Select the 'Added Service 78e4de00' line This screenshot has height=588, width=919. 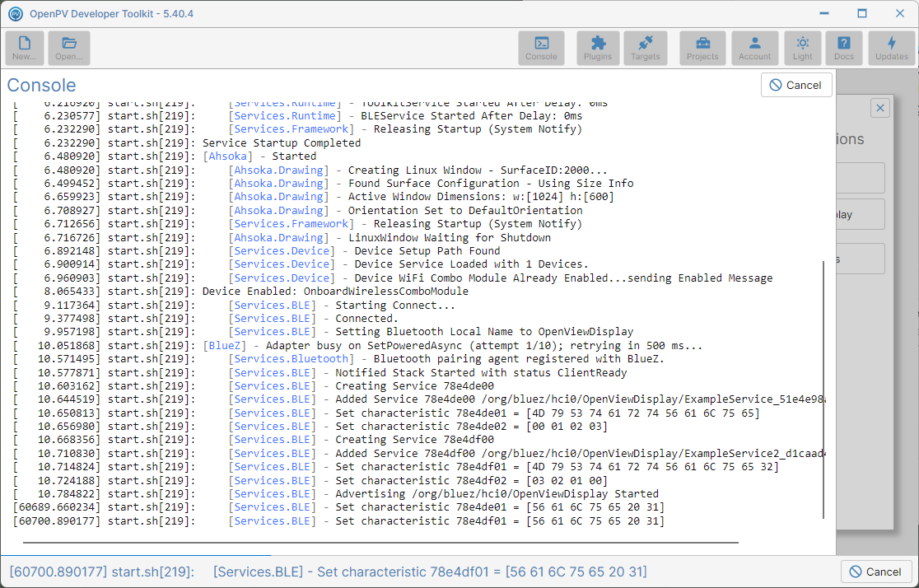pos(419,399)
